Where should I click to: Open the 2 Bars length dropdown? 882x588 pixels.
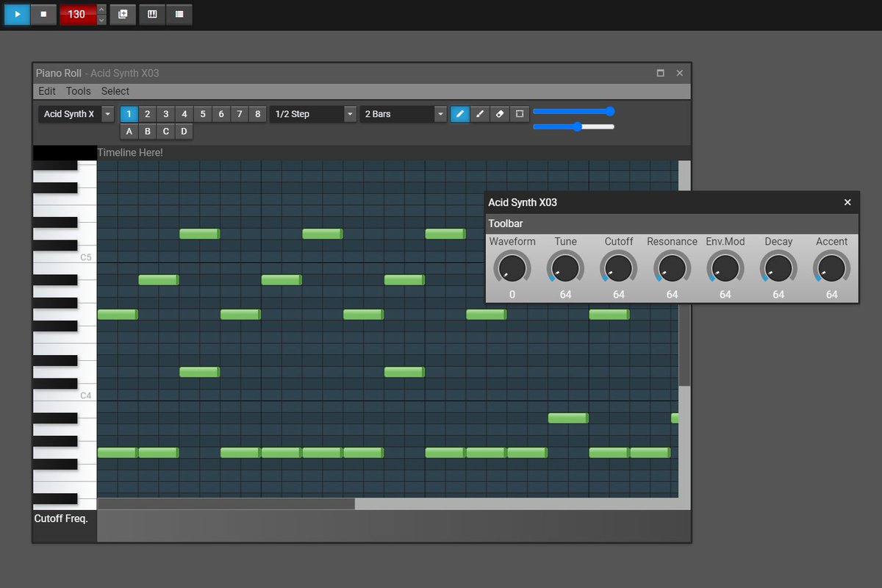click(x=404, y=114)
